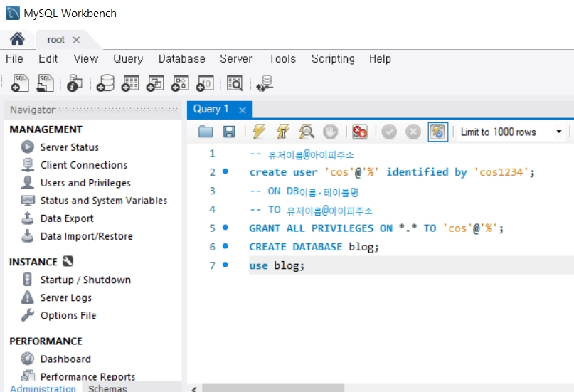The width and height of the screenshot is (574, 392).
Task: Select the Query 1 editor tab
Action: [x=211, y=110]
